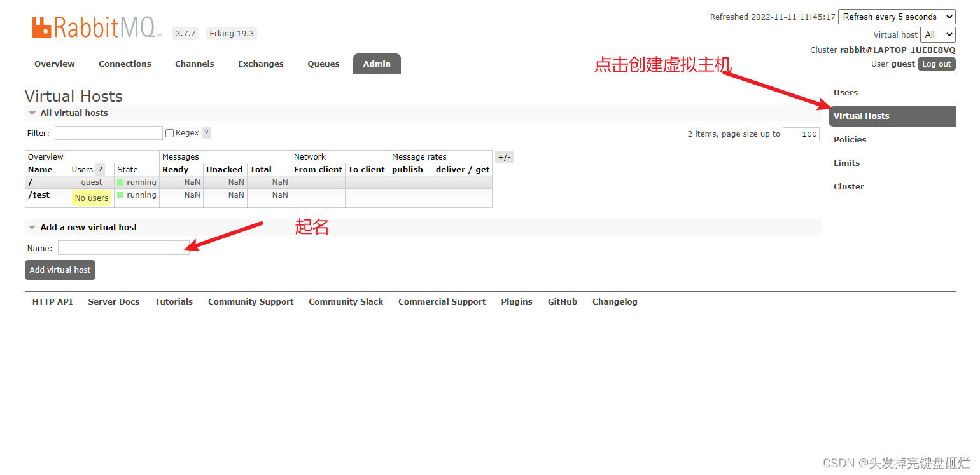
Task: Toggle table columns with the +/- button
Action: [504, 157]
